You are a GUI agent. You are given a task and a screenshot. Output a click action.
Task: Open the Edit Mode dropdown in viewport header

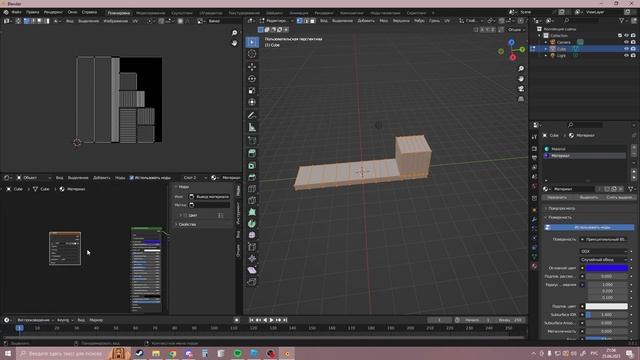click(x=276, y=20)
